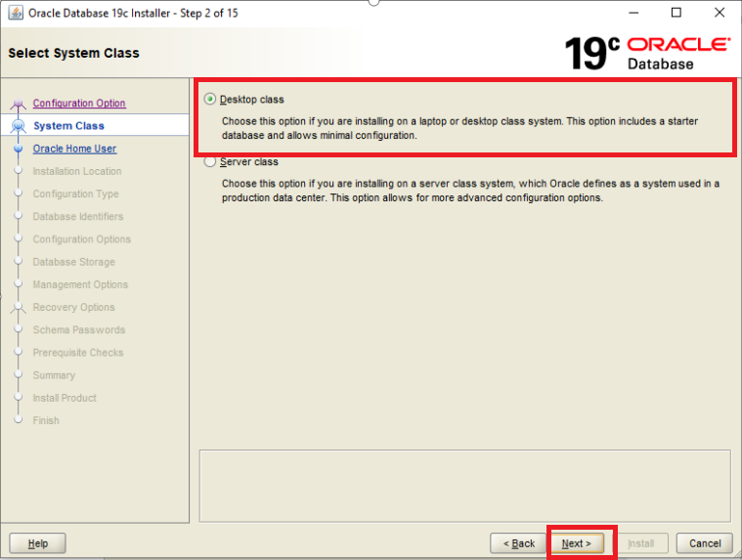Select System Class step in sidebar
The image size is (742, 560).
[68, 126]
